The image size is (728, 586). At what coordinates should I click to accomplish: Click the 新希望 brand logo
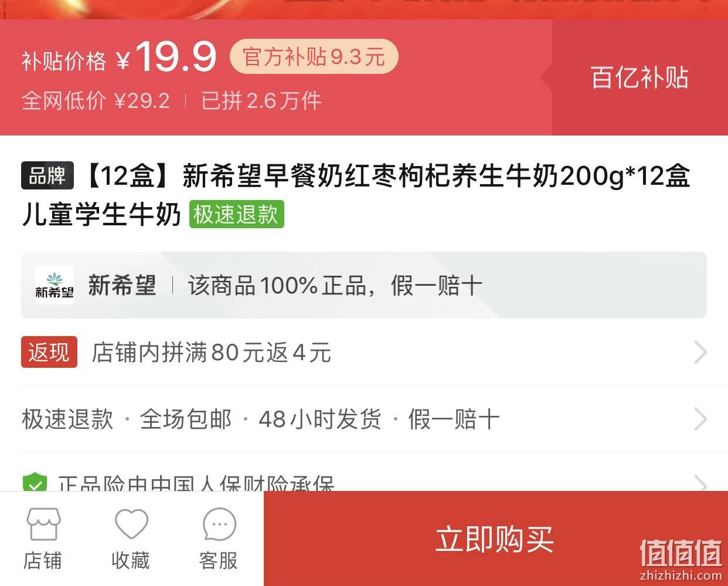tap(55, 285)
